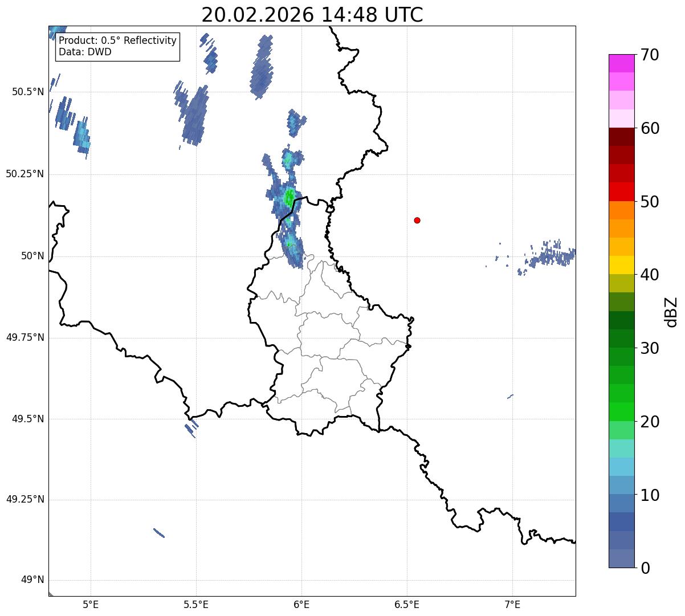The width and height of the screenshot is (685, 616).
Task: Click the 6°E longitude label
Action: tap(302, 605)
